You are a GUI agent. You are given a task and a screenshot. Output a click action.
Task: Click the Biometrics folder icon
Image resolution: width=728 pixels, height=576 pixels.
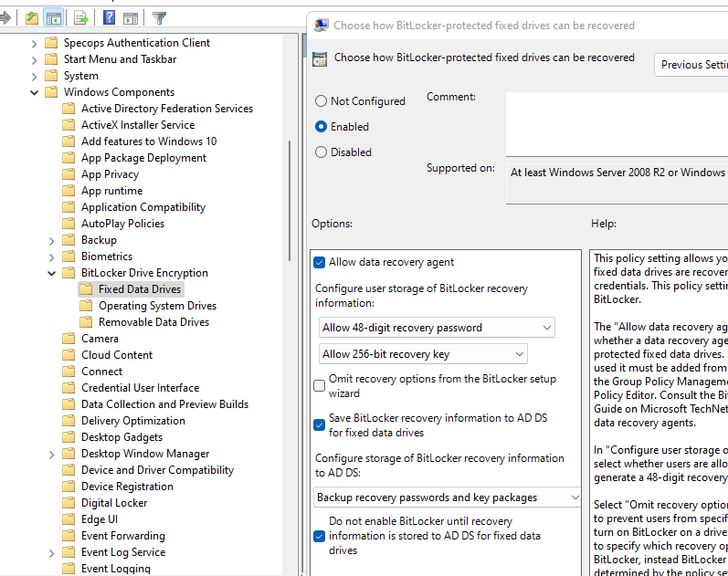pos(69,257)
